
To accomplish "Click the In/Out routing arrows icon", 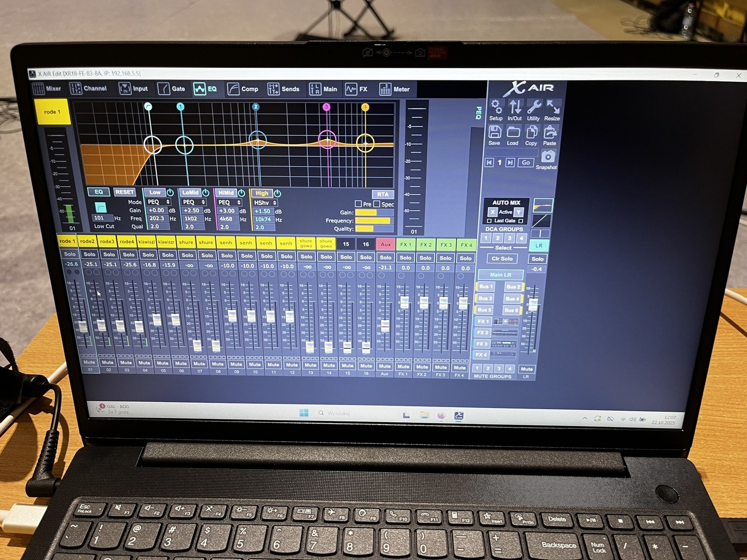I will point(515,107).
